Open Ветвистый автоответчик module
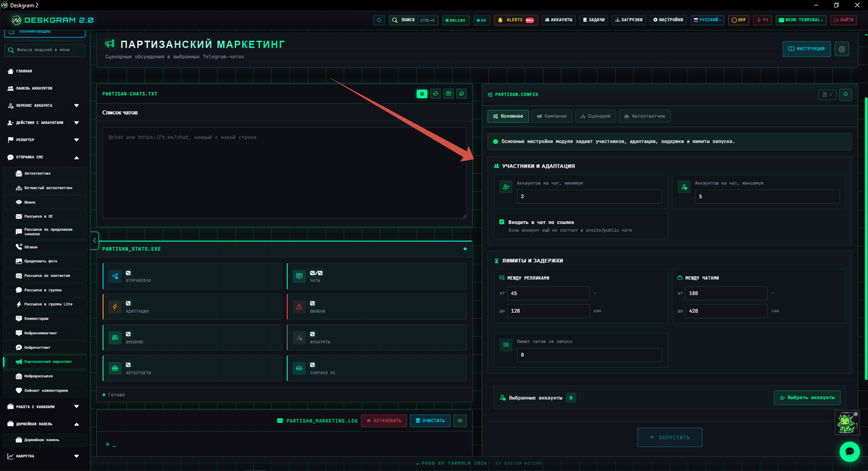868x471 pixels. pos(45,188)
